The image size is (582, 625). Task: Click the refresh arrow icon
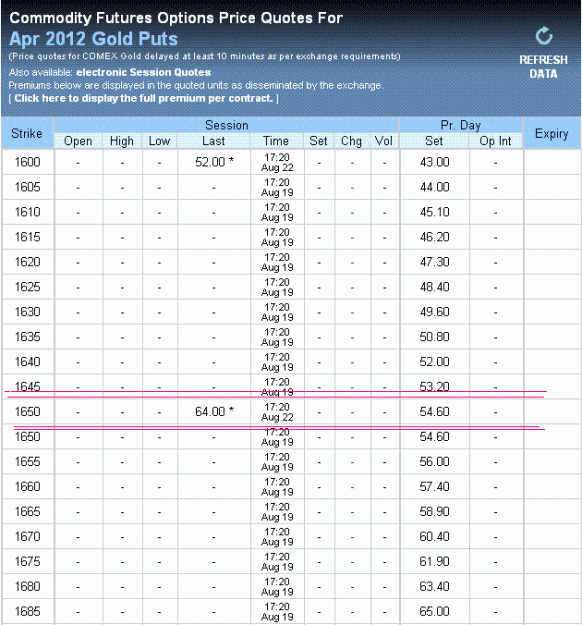(x=544, y=36)
